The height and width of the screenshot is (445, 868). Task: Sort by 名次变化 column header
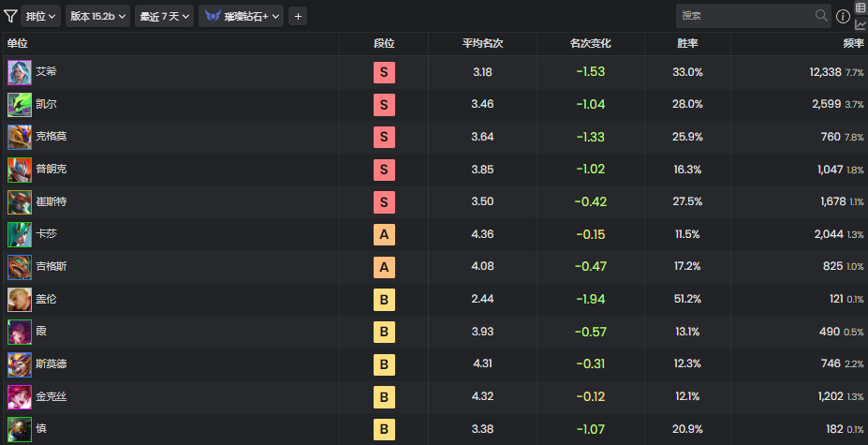click(x=590, y=44)
